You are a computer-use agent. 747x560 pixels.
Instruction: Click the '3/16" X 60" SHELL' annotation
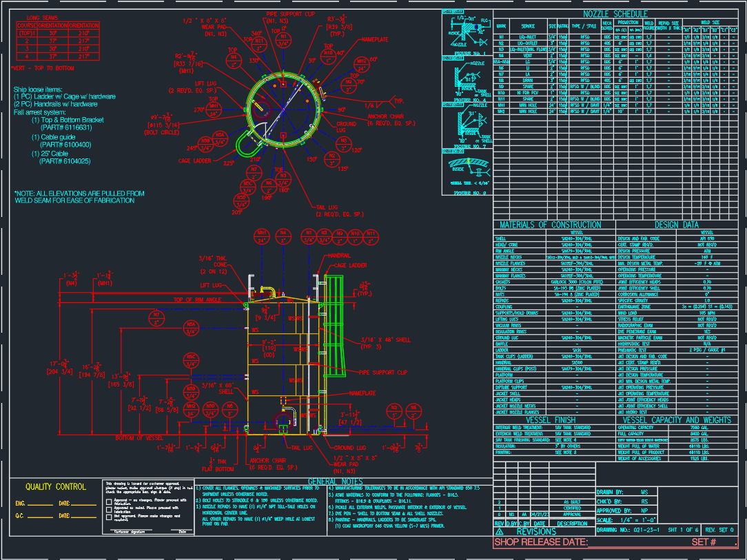pos(217,388)
